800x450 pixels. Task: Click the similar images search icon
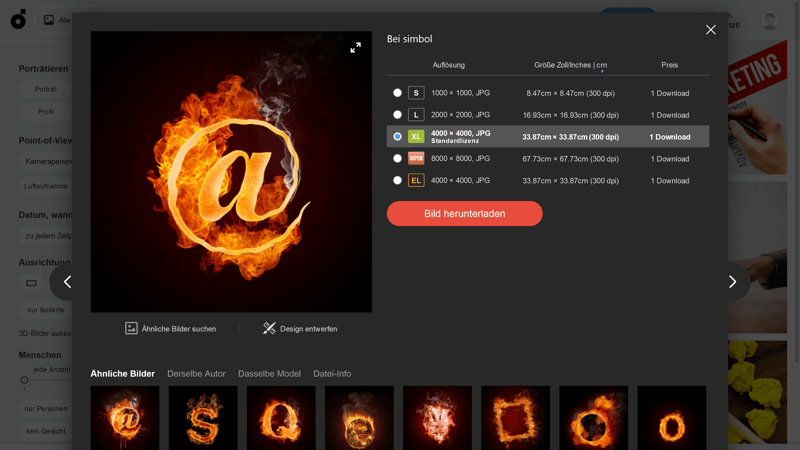[131, 329]
